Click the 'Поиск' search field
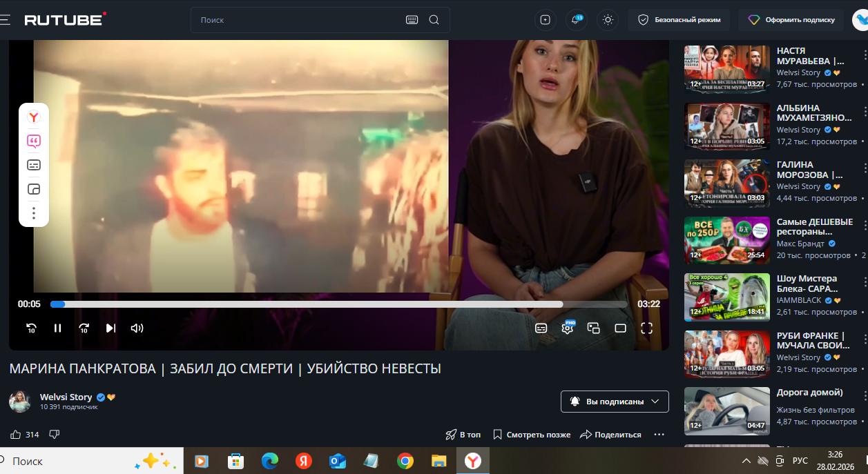 tap(297, 20)
